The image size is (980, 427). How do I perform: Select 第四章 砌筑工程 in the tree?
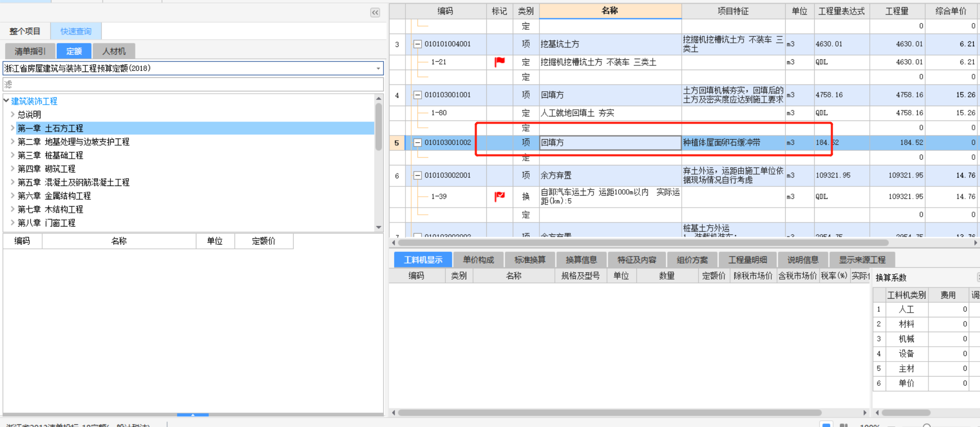[x=46, y=169]
